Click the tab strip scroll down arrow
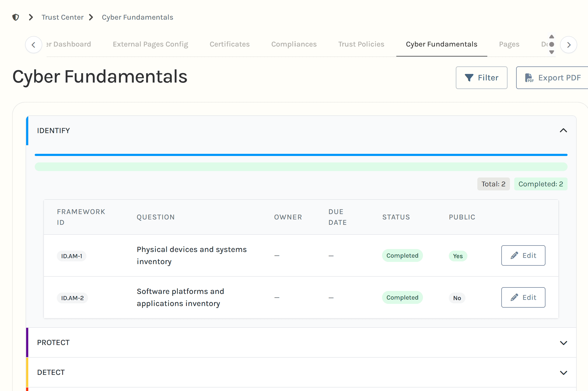The width and height of the screenshot is (588, 391). 552,52
